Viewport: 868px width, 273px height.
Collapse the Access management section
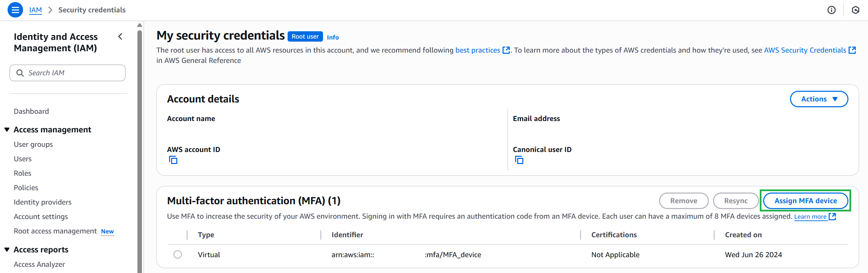click(x=7, y=130)
